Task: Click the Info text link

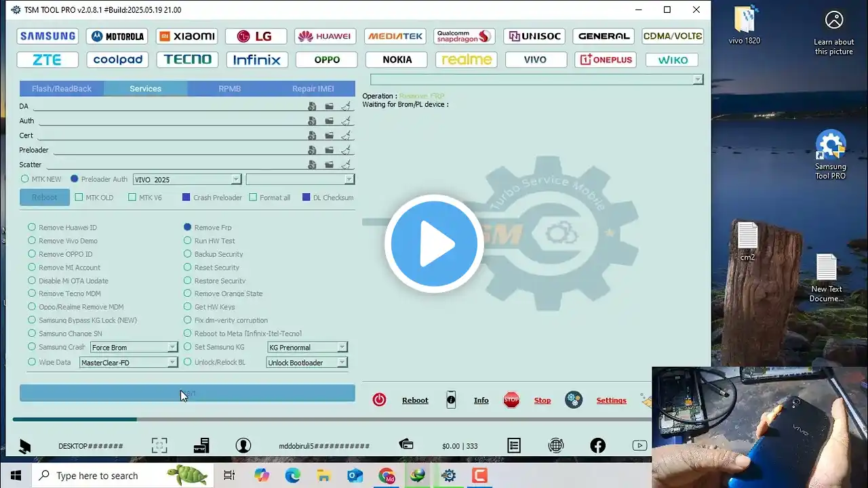Action: click(481, 401)
